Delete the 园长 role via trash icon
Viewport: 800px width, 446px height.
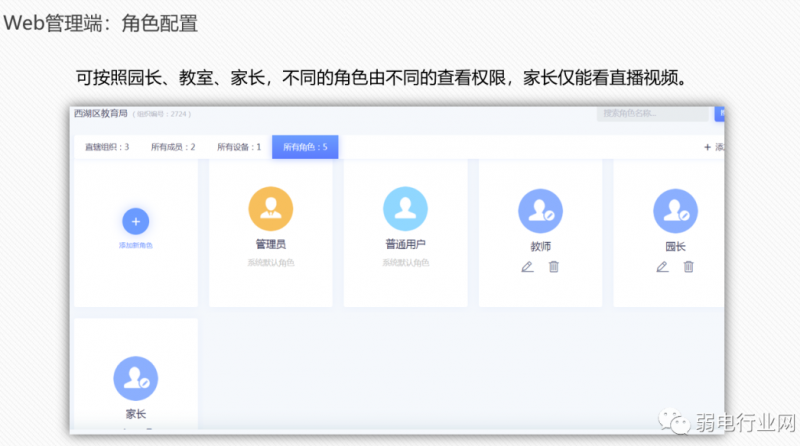point(688,266)
